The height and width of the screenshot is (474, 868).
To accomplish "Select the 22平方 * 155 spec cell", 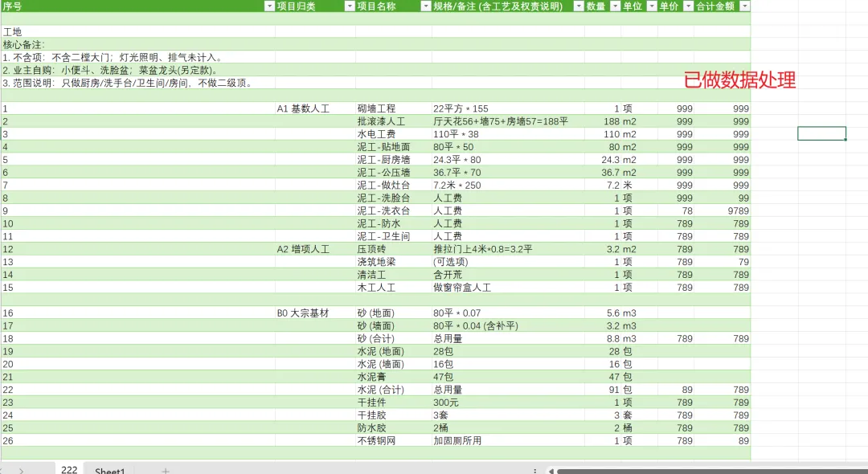I will tap(508, 108).
